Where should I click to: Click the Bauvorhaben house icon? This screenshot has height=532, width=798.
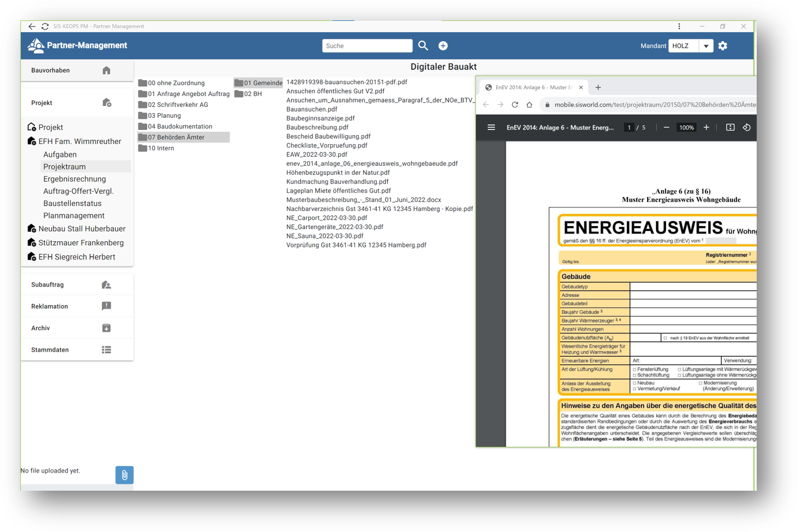coord(106,70)
